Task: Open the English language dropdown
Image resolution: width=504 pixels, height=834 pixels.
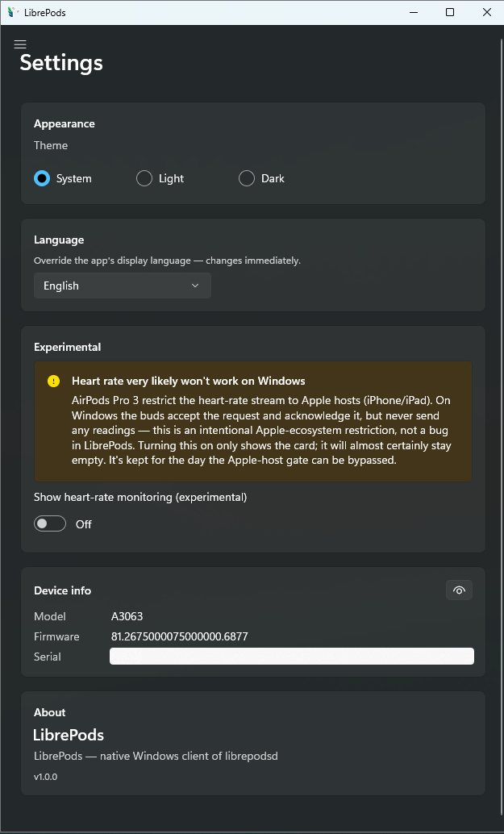Action: click(x=123, y=286)
